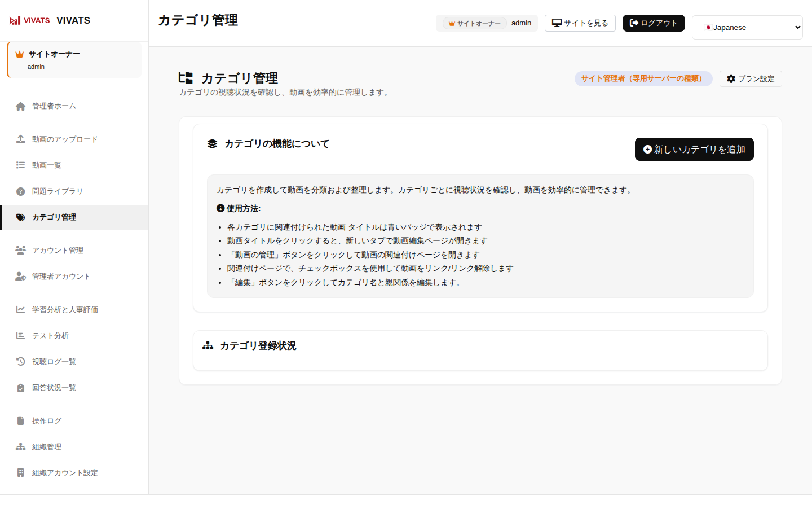Click the small crown icon in header badge
The height and width of the screenshot is (508, 812).
coord(452,23)
